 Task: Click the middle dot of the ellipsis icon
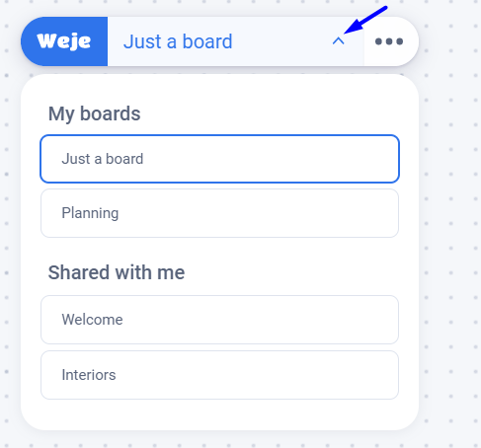click(x=389, y=41)
